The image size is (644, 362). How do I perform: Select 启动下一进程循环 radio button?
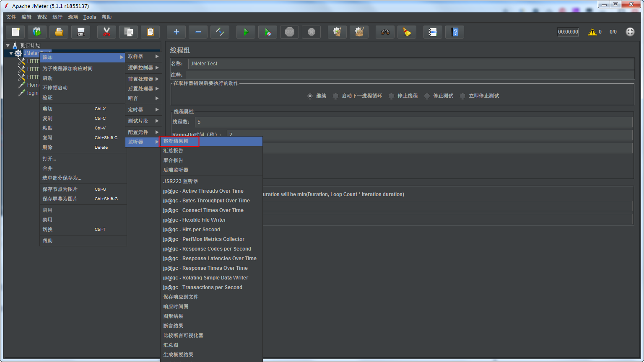tap(335, 96)
